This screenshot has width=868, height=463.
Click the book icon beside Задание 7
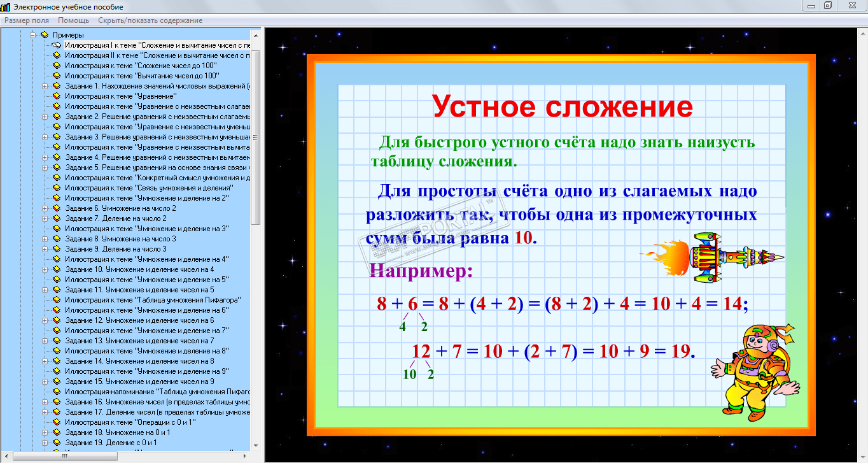56,218
